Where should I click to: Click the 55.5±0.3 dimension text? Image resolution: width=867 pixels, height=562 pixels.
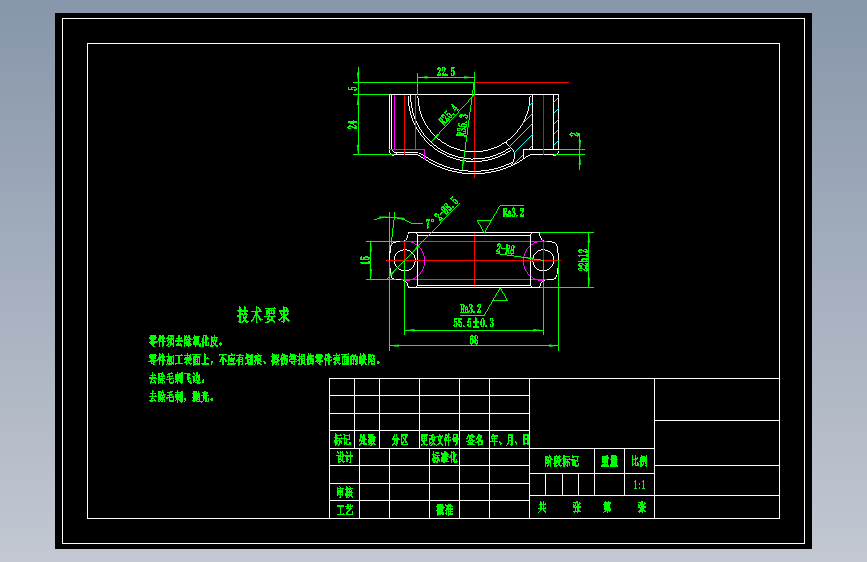[474, 322]
